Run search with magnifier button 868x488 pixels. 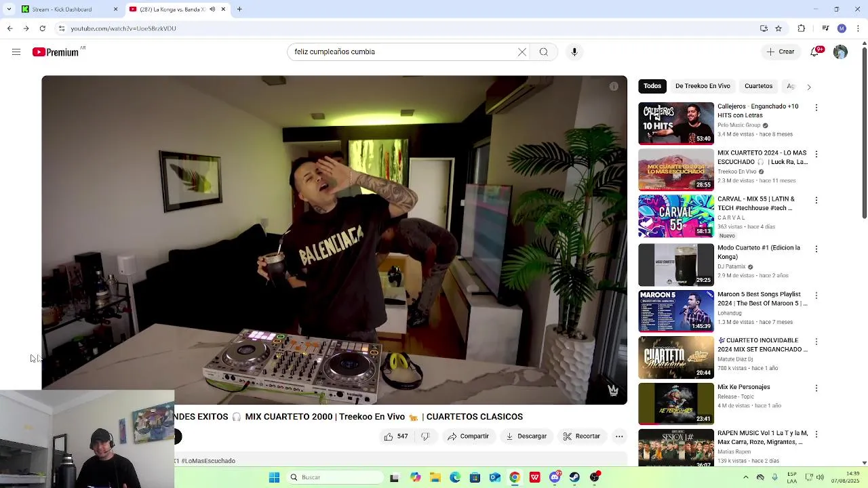click(x=544, y=52)
